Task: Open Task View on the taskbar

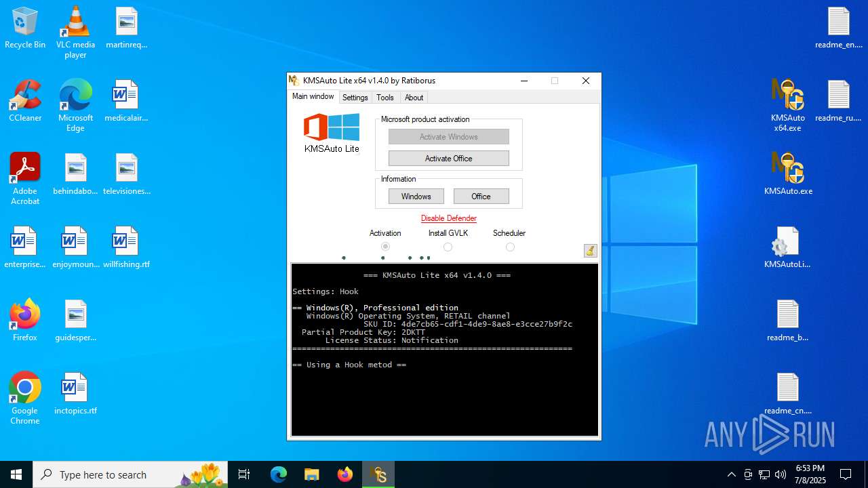Action: point(244,474)
